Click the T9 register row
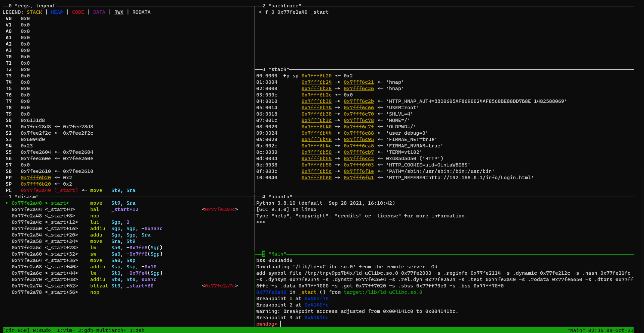 (18, 114)
